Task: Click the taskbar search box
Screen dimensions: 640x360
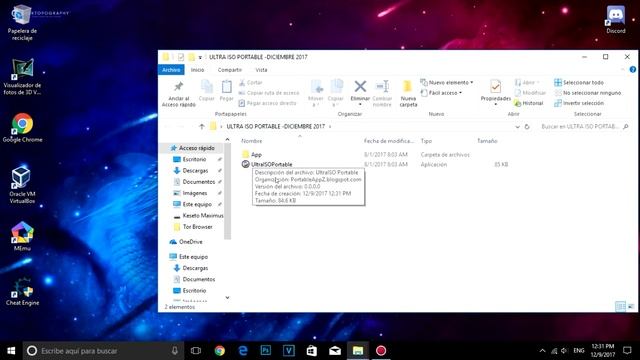Action: pyautogui.click(x=102, y=351)
